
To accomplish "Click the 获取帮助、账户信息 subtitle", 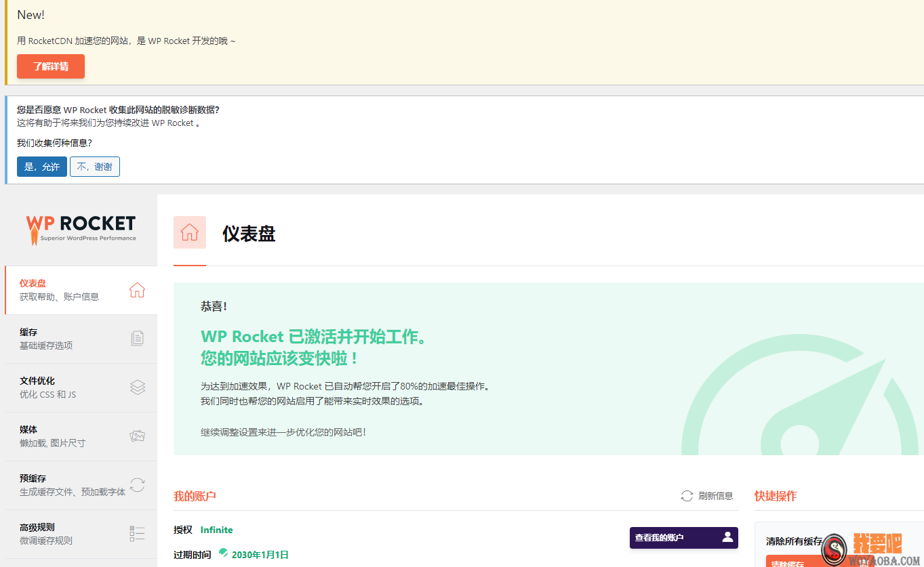I will tap(59, 297).
